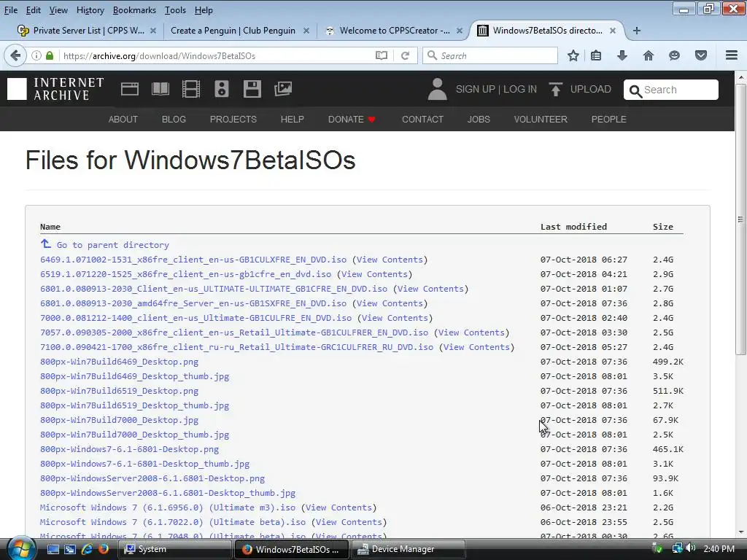Open the VOLUNTEER nav link

coord(541,119)
